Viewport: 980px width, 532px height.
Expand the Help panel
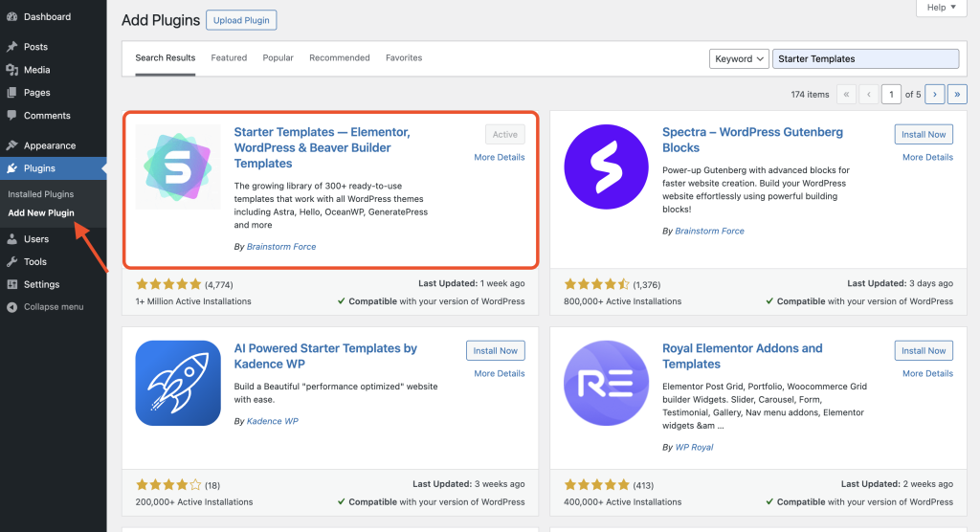pyautogui.click(x=941, y=8)
